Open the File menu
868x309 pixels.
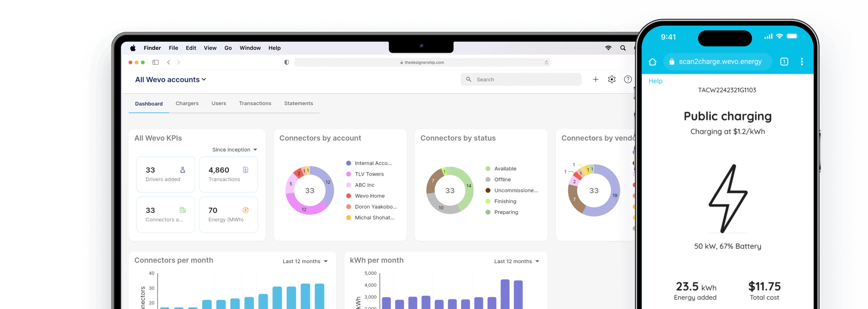pos(173,48)
